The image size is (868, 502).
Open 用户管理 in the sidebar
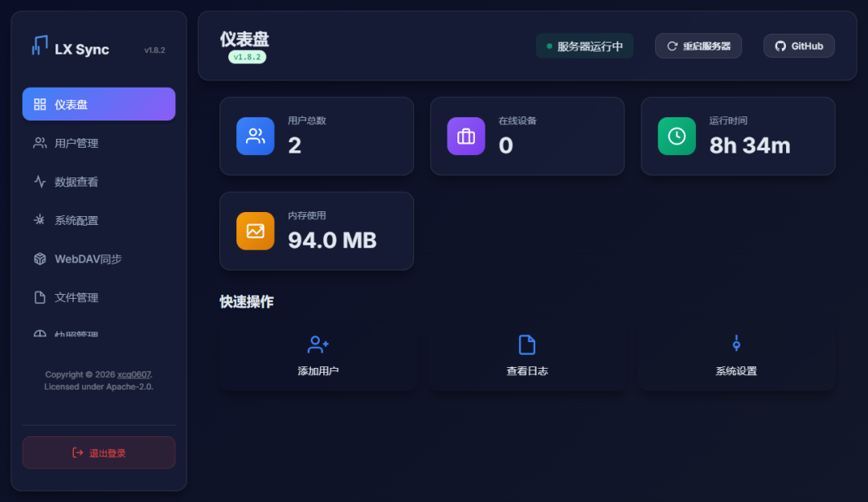click(99, 143)
